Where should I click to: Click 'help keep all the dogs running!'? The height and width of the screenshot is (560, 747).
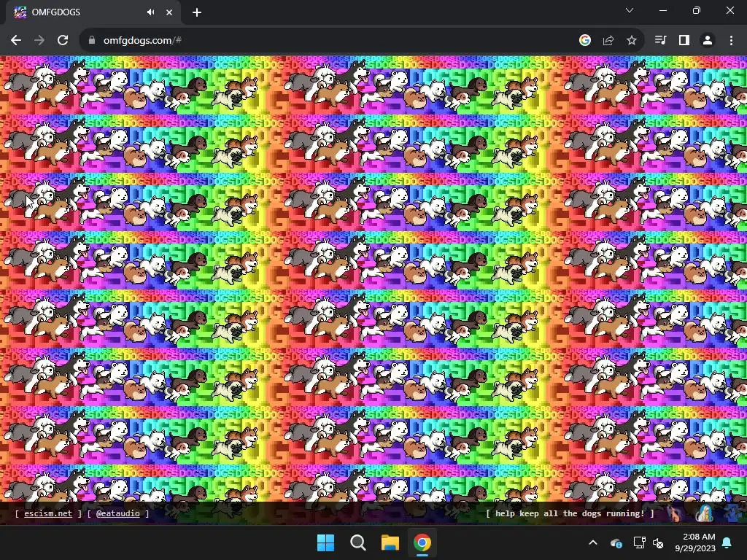pos(570,513)
